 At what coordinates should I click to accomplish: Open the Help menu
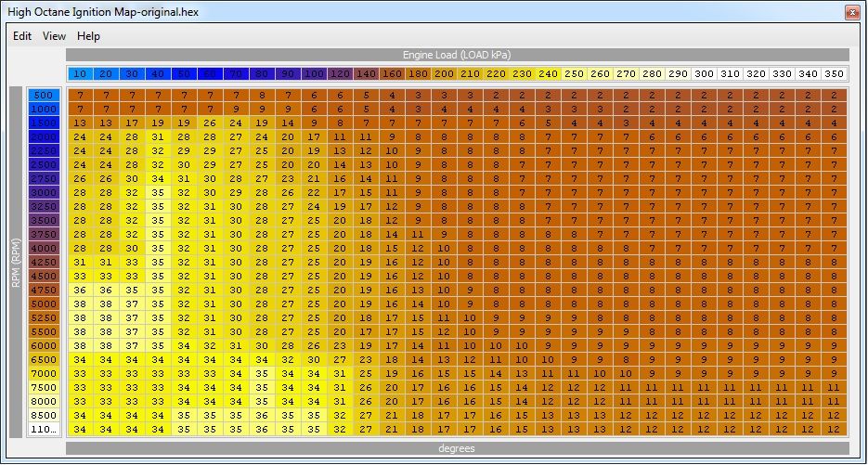point(89,36)
